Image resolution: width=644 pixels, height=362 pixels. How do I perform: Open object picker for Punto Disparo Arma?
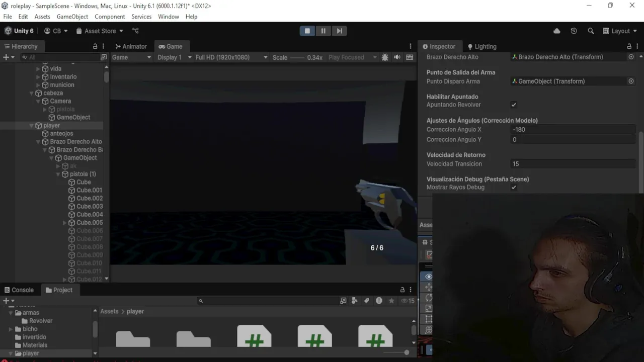631,81
